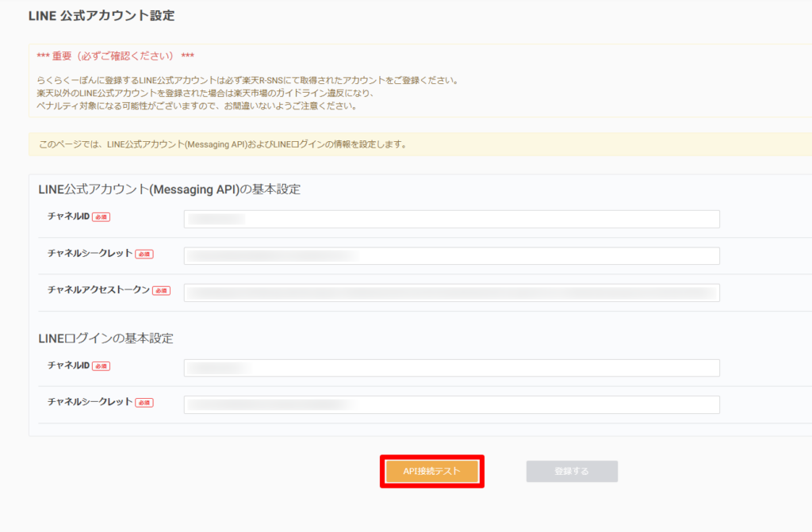Select the LINEログイン チャネルシークレット input field
Image resolution: width=812 pixels, height=532 pixels.
[x=451, y=404]
